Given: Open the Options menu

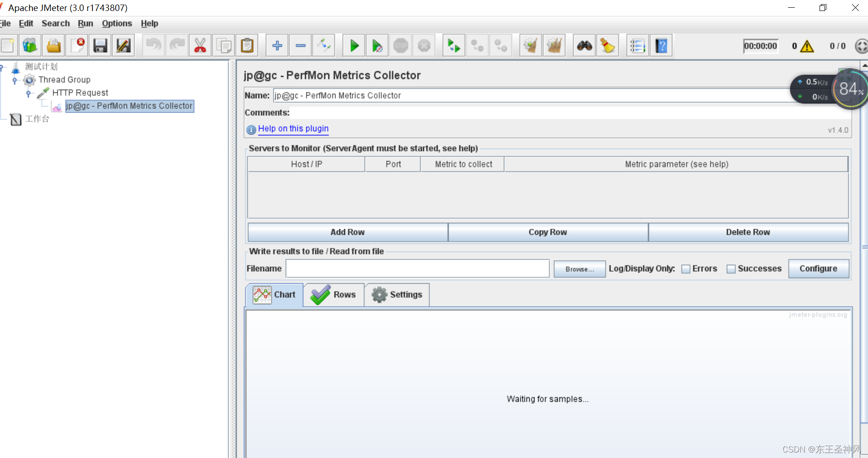Looking at the screenshot, I should coord(117,23).
